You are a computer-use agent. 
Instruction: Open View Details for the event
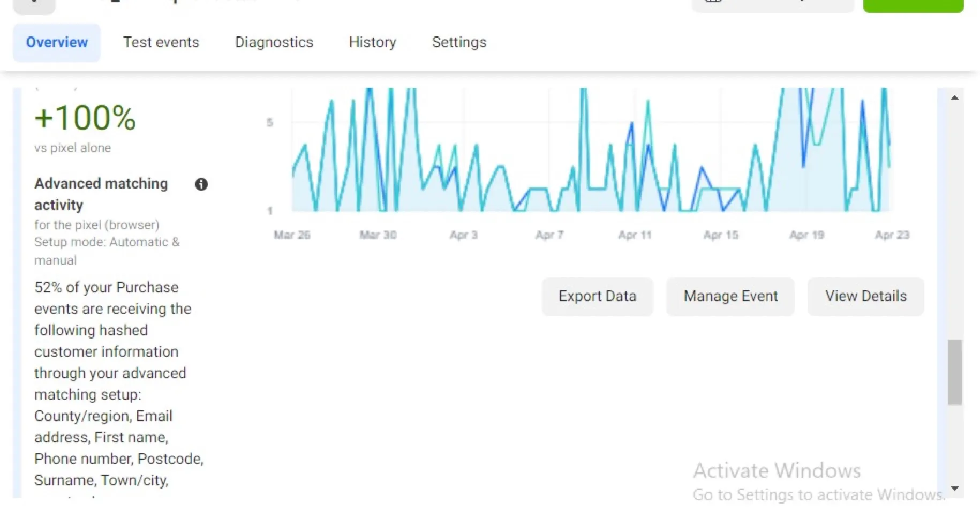pos(866,296)
